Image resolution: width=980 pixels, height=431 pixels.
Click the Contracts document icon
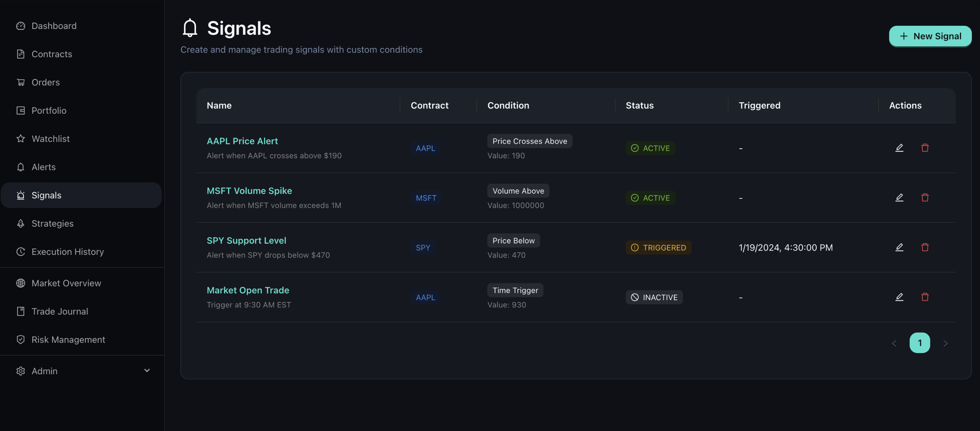tap(21, 54)
